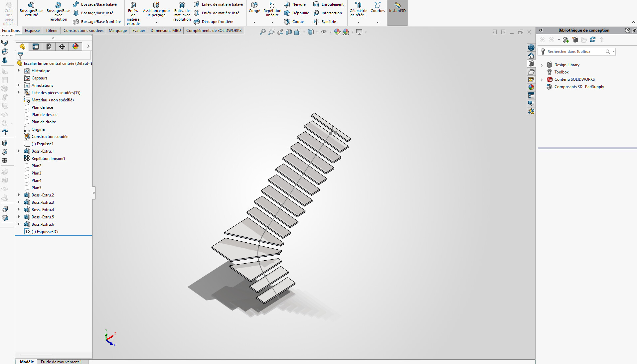Switch to the Esquisse tab
The width and height of the screenshot is (637, 364).
pos(32,31)
